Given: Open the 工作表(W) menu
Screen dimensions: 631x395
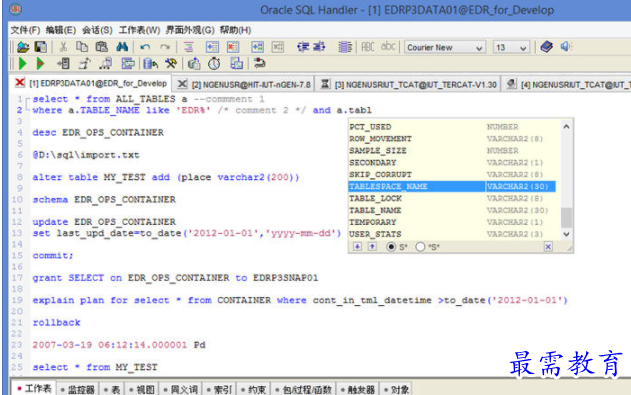Looking at the screenshot, I should point(139,30).
